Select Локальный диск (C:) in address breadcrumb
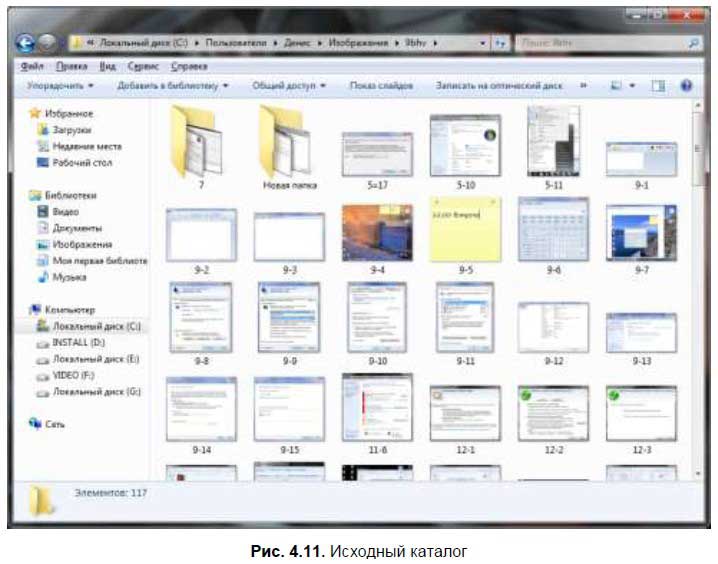 tap(143, 43)
